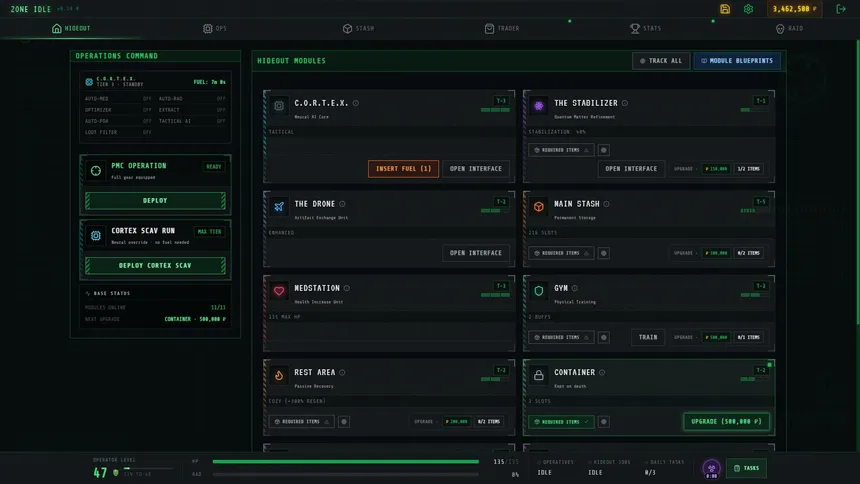The width and height of the screenshot is (860, 484).
Task: Expand Required Items for Rest Area
Action: [x=301, y=422]
